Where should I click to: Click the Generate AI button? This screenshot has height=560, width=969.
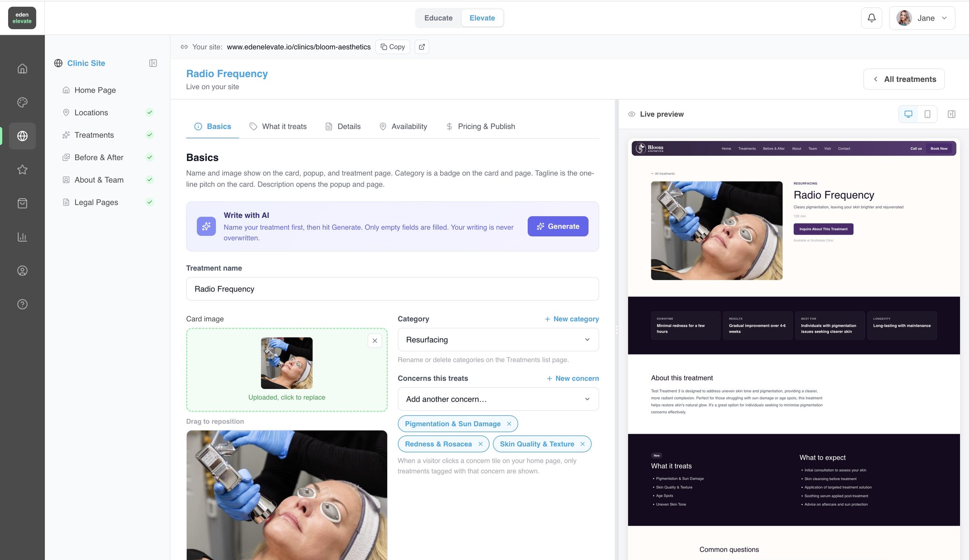click(558, 226)
